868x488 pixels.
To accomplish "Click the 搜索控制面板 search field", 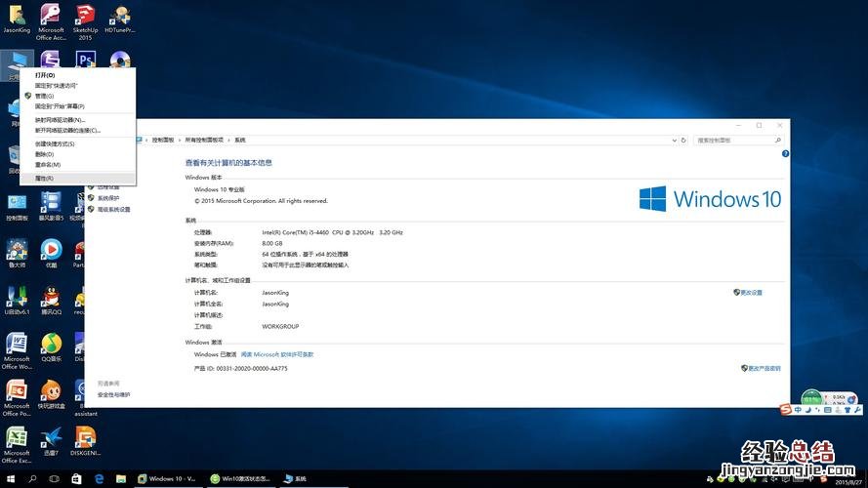I will (735, 141).
